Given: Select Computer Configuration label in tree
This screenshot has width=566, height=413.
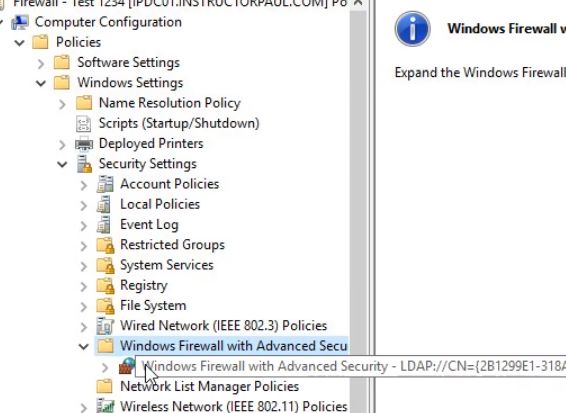Looking at the screenshot, I should [x=108, y=22].
